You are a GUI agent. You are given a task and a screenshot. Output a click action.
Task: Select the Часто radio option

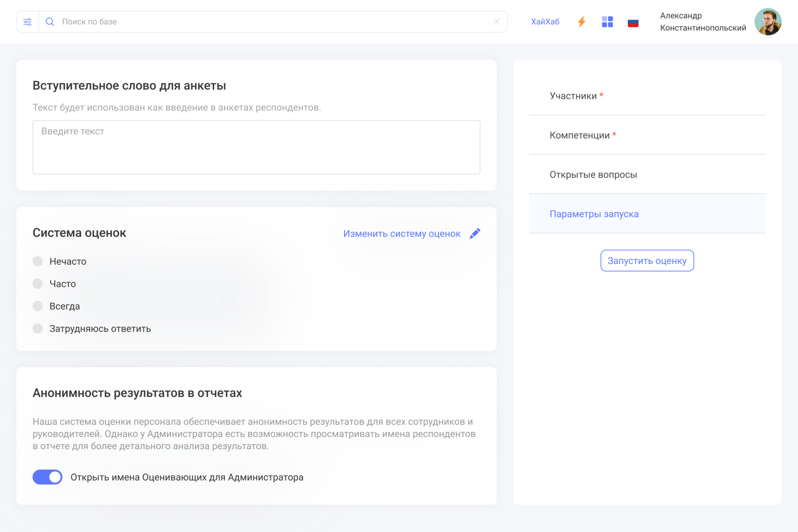click(x=38, y=284)
